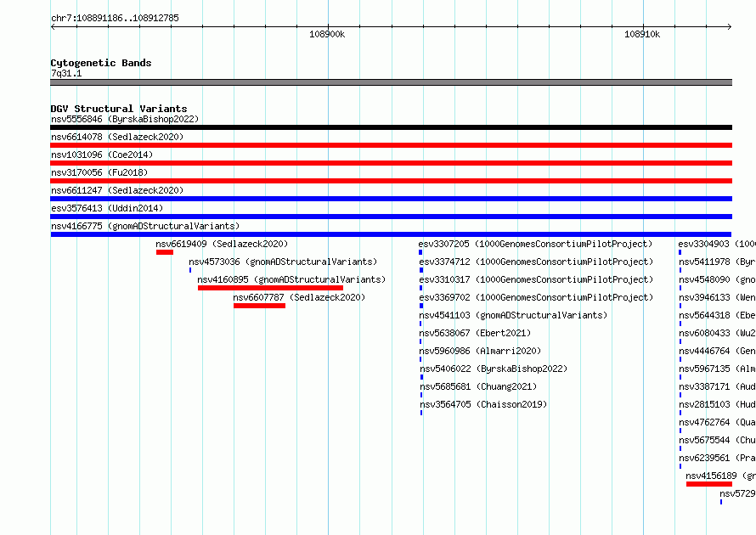This screenshot has height=535, width=756.
Task: Click the blue bar under nsv4166775
Action: coord(391,234)
